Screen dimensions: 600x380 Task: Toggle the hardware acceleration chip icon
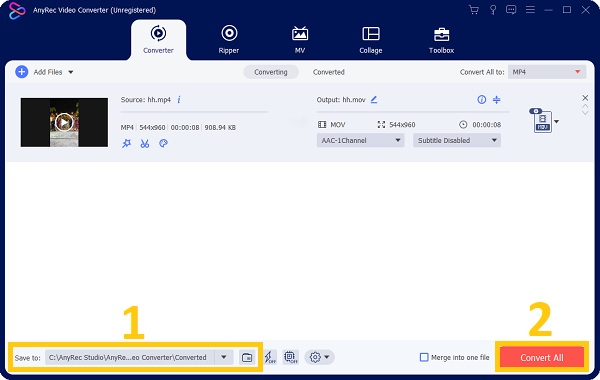point(291,357)
